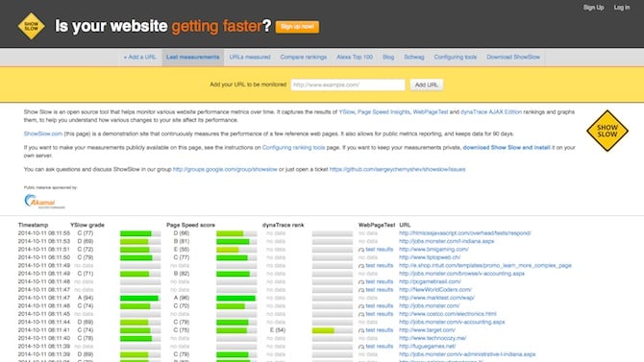Open the Page Speed Insights link
This screenshot has height=362, width=644.
pyautogui.click(x=384, y=112)
